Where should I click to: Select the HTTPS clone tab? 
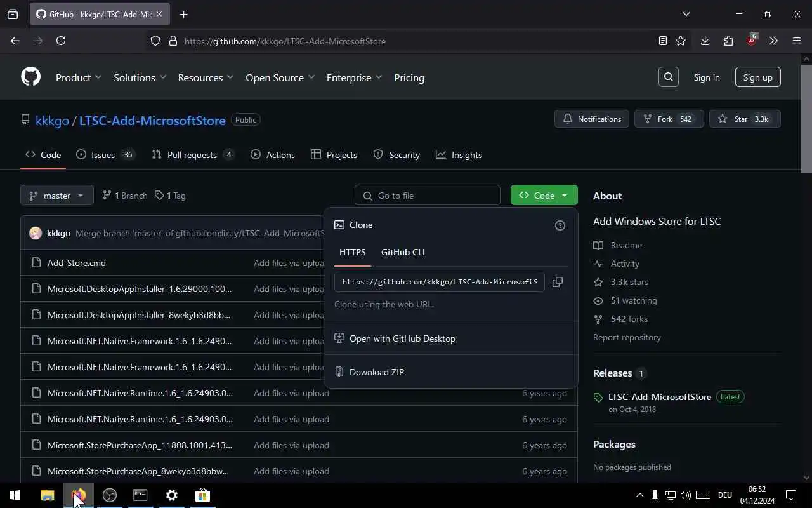point(352,252)
